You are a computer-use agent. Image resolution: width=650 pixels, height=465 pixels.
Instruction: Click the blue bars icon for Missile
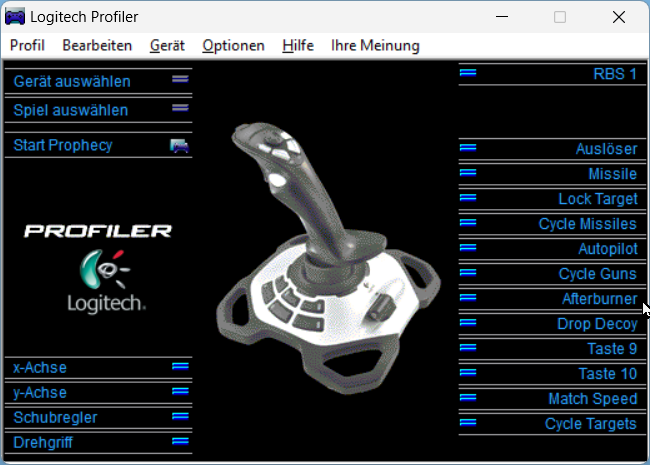pyautogui.click(x=468, y=172)
